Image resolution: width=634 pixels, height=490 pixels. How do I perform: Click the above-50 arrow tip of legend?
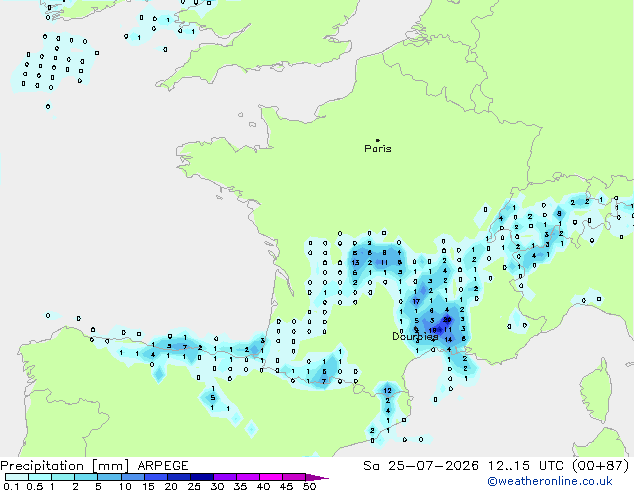pyautogui.click(x=317, y=477)
